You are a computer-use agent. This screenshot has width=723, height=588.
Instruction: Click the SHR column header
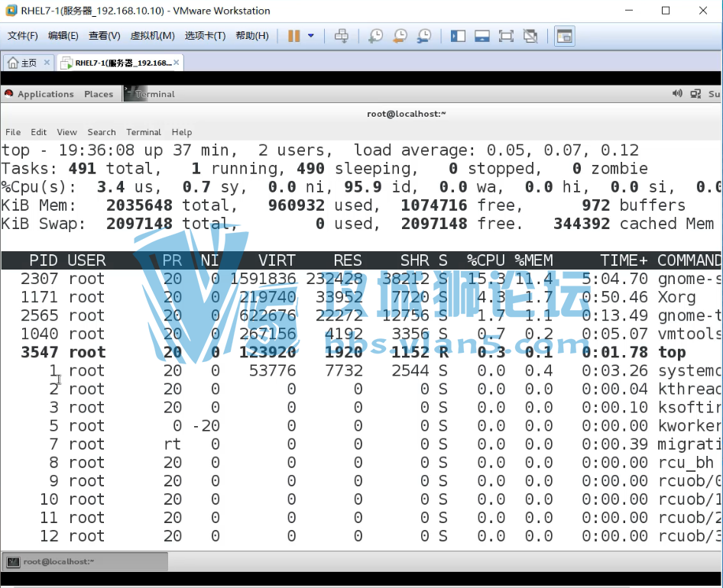414,260
